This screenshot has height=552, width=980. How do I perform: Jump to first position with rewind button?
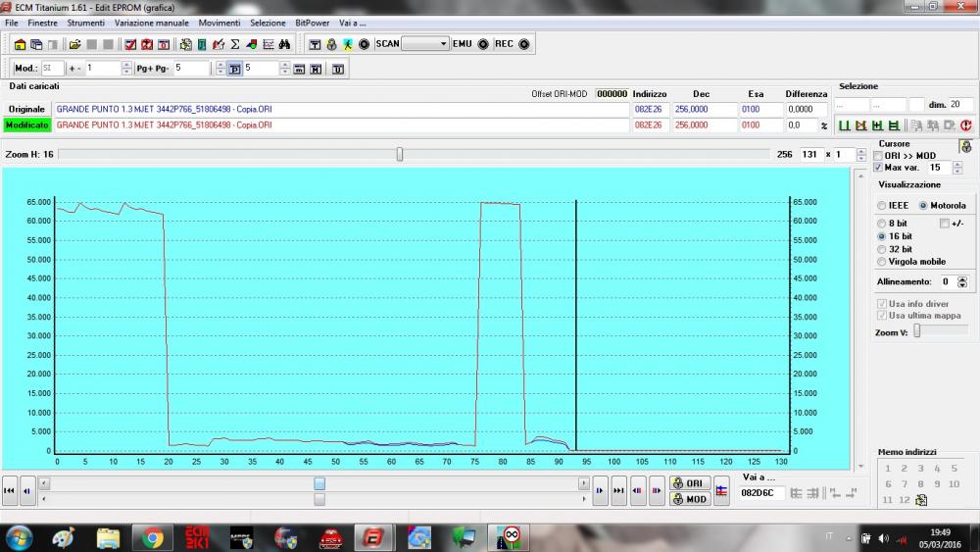pos(9,491)
